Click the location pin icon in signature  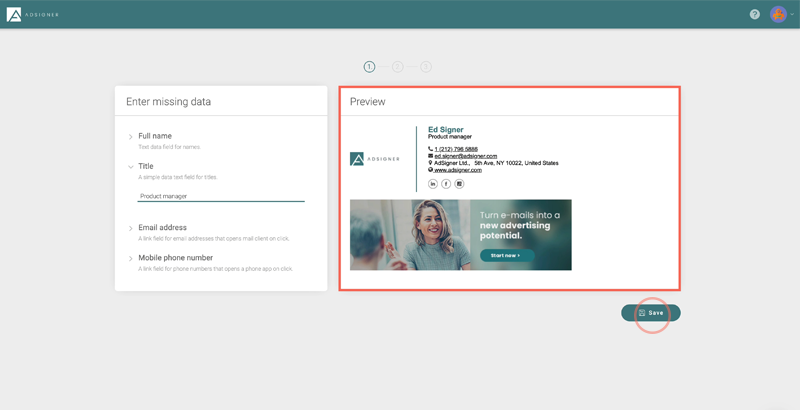tap(431, 163)
